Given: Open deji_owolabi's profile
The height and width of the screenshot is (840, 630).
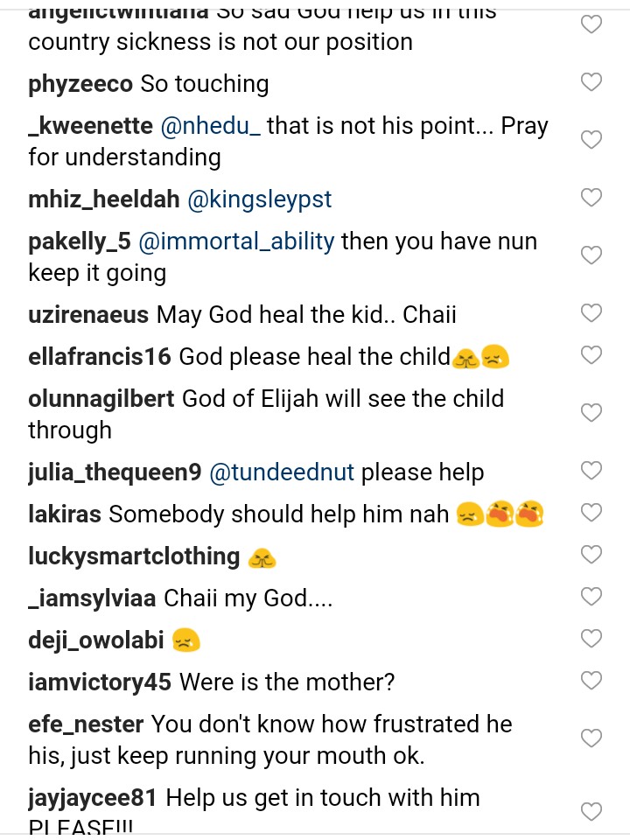Looking at the screenshot, I should (x=95, y=640).
